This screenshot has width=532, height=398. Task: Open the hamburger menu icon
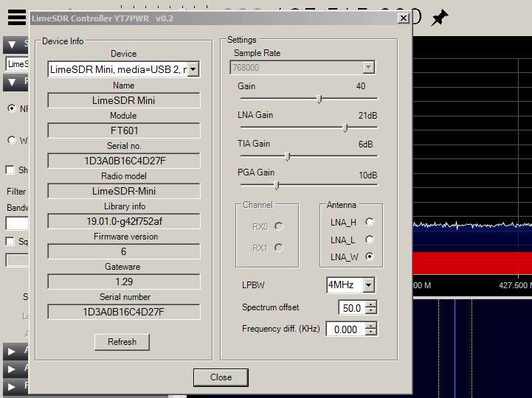(16, 18)
